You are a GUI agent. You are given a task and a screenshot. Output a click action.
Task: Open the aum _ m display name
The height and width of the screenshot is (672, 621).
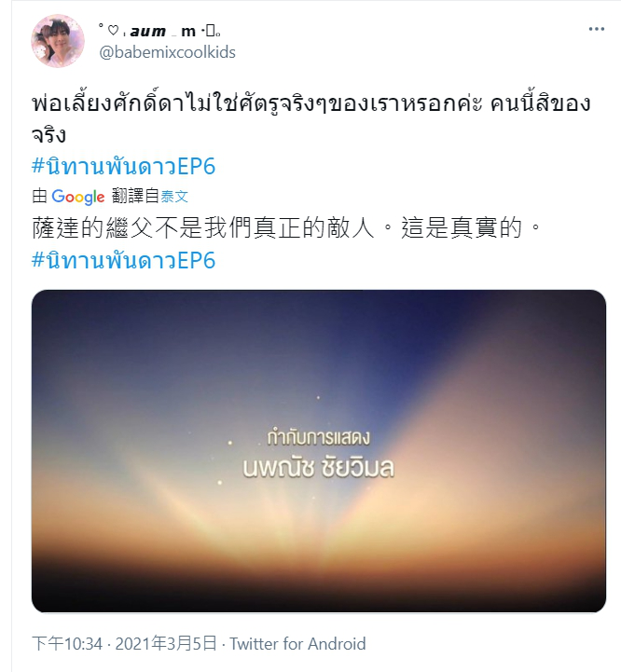coord(160,31)
